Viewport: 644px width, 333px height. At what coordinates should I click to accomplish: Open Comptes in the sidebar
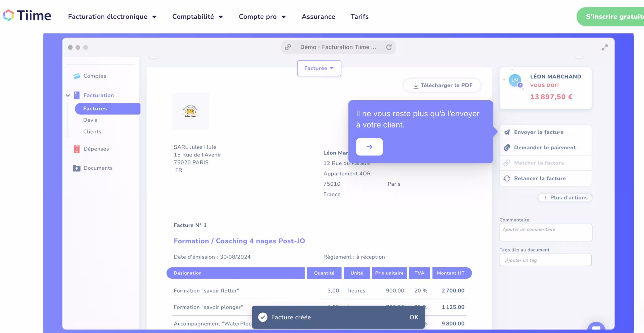tap(95, 76)
